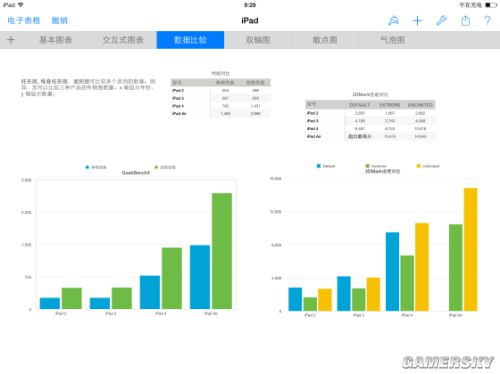Switch to the 气泡图 tab
This screenshot has height=374, width=500.
[392, 40]
